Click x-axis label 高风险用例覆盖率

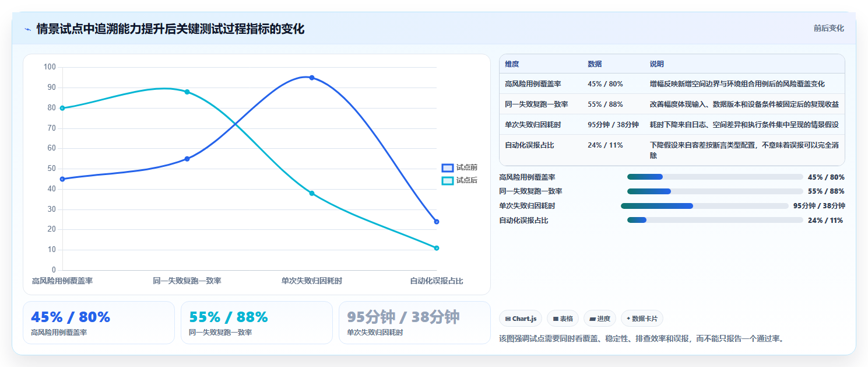pos(62,281)
